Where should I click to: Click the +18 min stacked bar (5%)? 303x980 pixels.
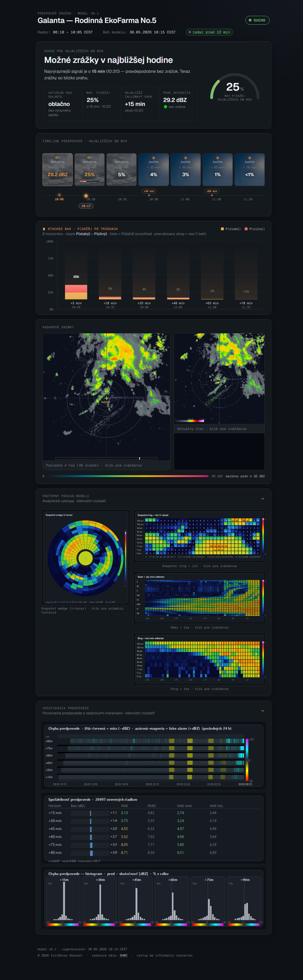click(110, 298)
